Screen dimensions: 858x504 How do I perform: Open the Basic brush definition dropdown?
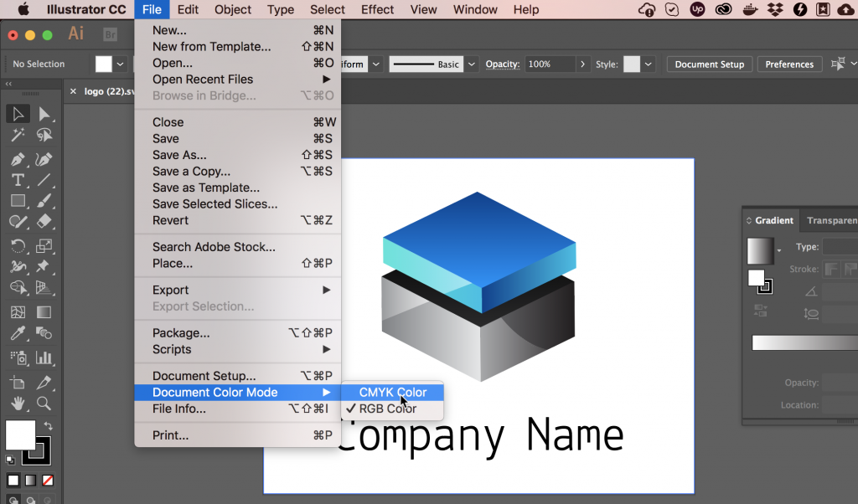[470, 64]
